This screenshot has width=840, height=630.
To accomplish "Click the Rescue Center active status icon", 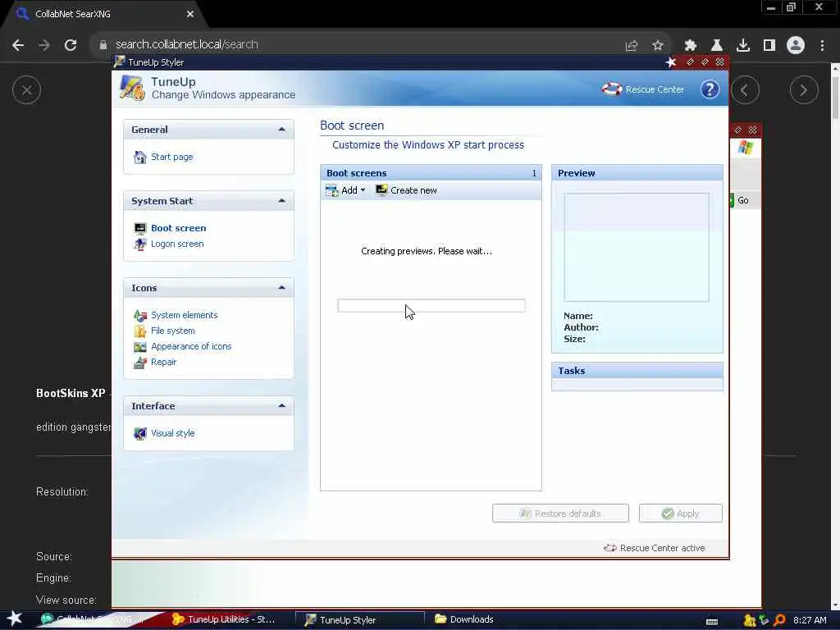I will pos(609,548).
